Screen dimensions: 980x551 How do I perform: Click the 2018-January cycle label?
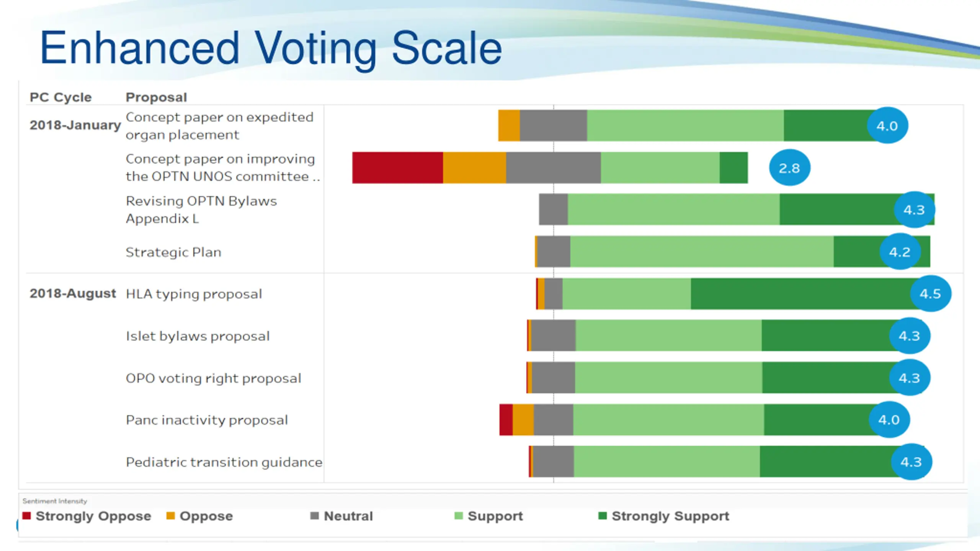click(75, 125)
